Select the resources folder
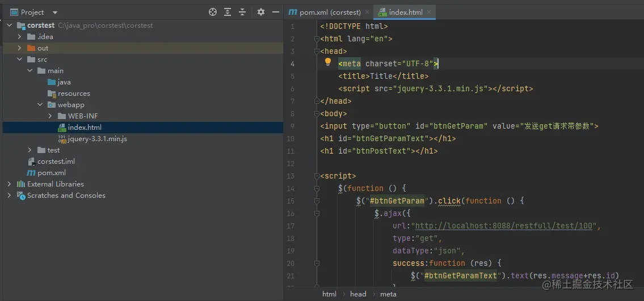This screenshot has height=301, width=644. [x=74, y=94]
